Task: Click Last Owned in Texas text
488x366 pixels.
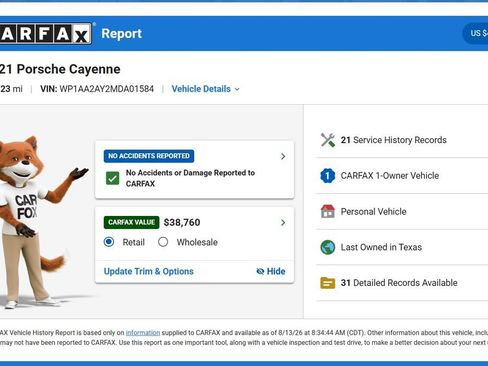Action: click(x=381, y=247)
